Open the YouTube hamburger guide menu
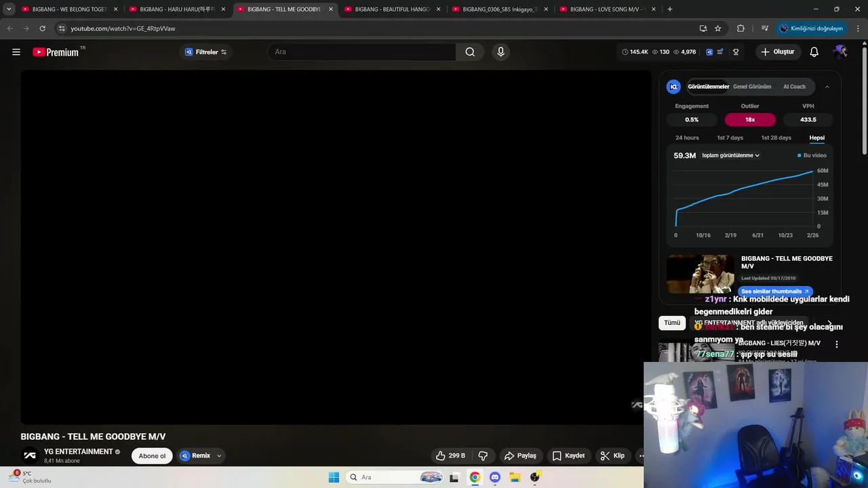Screen dimensions: 868x488 tap(16, 52)
